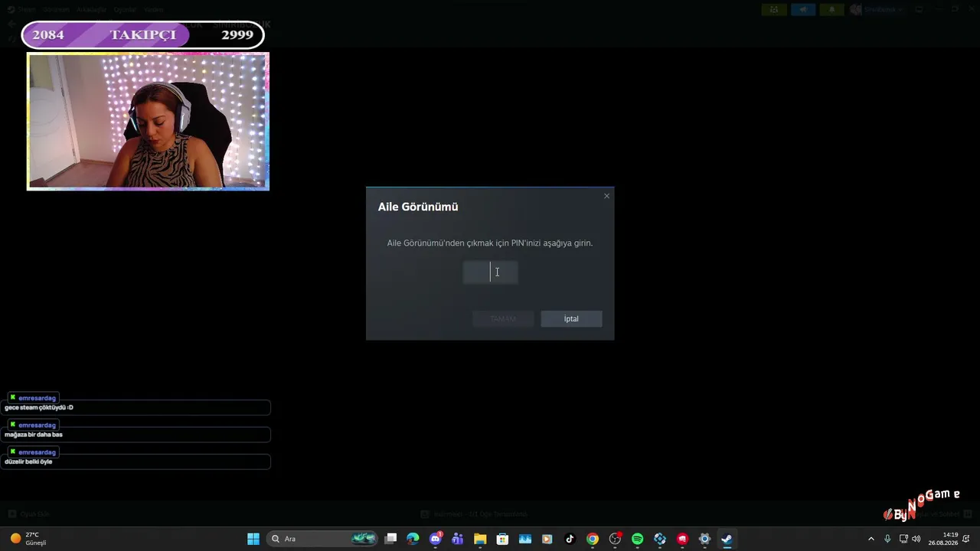Image resolution: width=980 pixels, height=551 pixels.
Task: Open Discord from the taskbar
Action: click(436, 539)
